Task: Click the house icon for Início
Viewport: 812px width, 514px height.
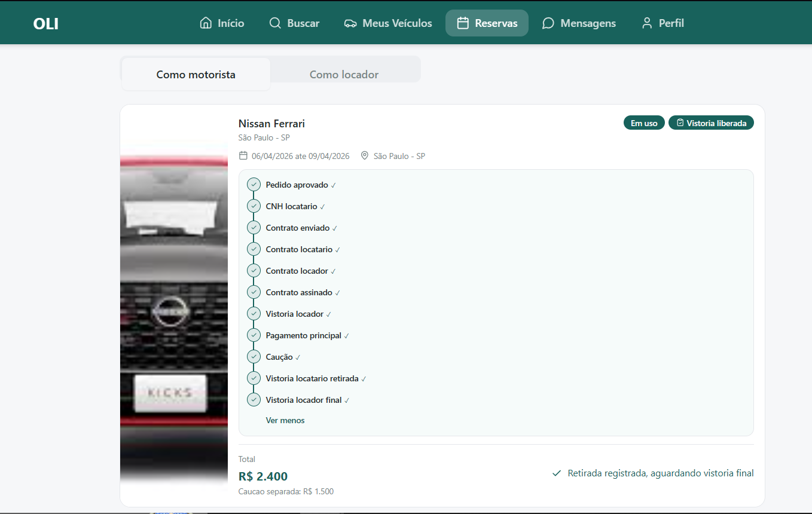Action: coord(206,23)
